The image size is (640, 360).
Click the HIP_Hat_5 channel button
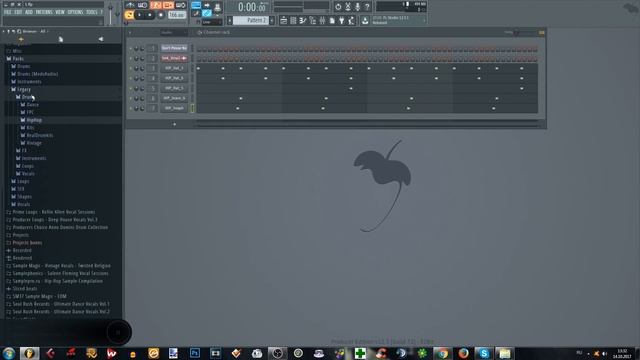[x=174, y=88]
